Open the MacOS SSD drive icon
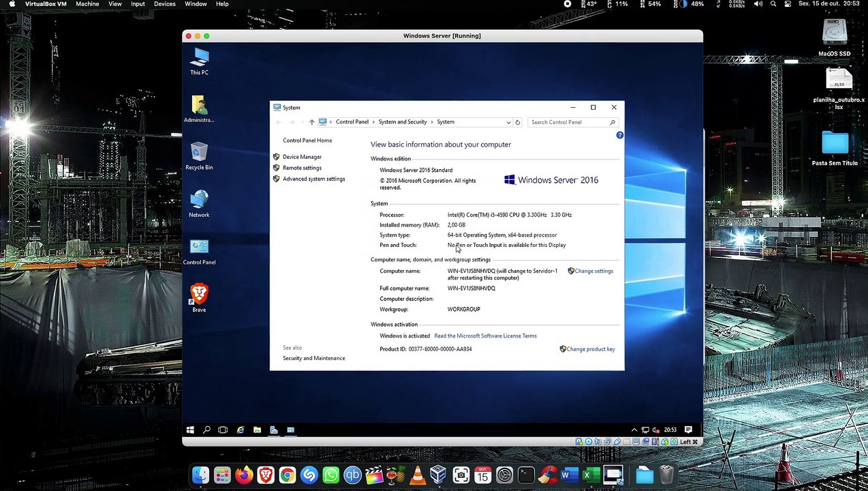 coord(835,38)
